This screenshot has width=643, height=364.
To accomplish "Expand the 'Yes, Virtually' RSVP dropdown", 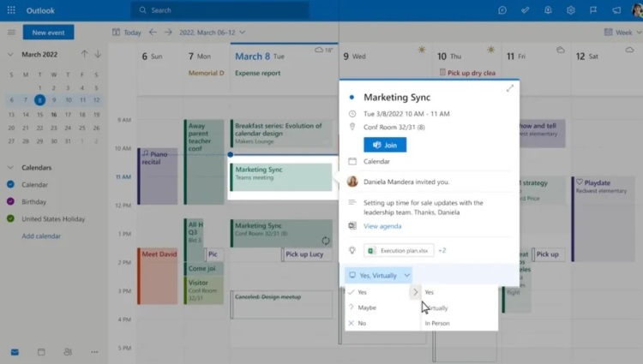I will click(x=407, y=275).
